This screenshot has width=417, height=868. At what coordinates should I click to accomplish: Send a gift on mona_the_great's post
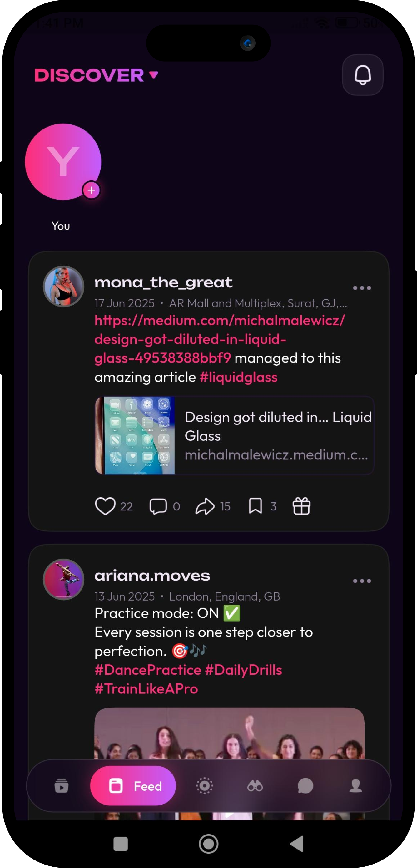coord(300,505)
